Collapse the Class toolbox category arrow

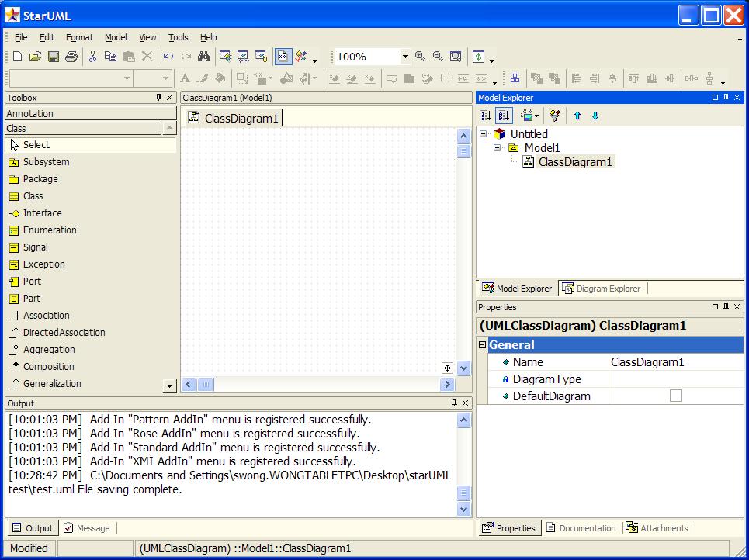pyautogui.click(x=169, y=128)
